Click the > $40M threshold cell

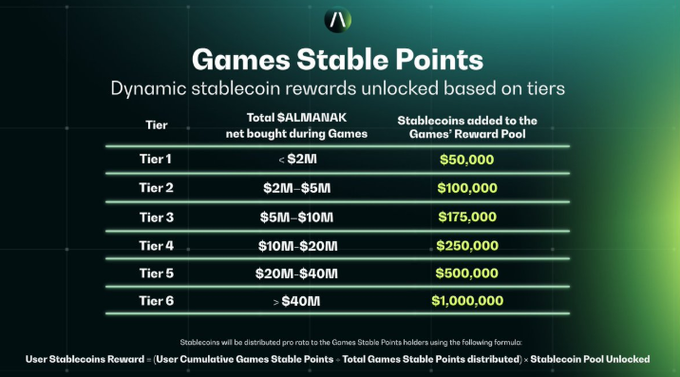[297, 301]
